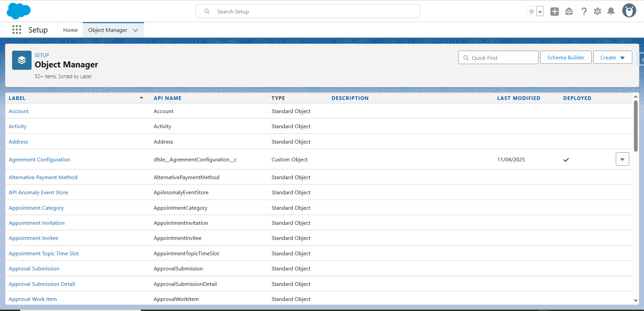Switch to the Home tab
Image resolution: width=644 pixels, height=311 pixels.
point(70,30)
